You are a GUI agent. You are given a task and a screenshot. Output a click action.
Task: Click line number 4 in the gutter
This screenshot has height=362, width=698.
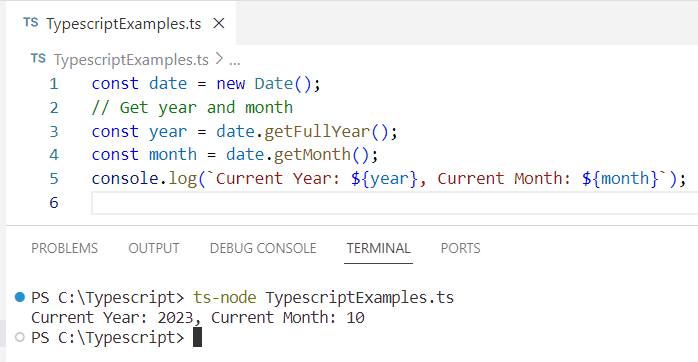click(54, 155)
